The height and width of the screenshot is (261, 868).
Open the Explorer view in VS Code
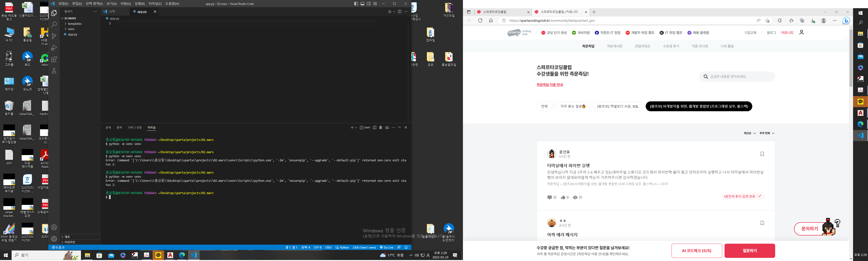(x=54, y=13)
